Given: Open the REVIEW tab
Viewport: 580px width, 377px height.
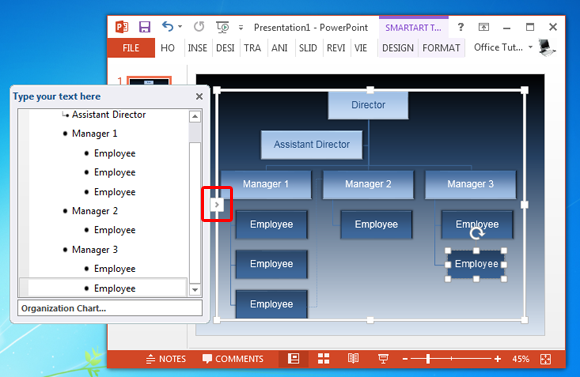Looking at the screenshot, I should (336, 48).
